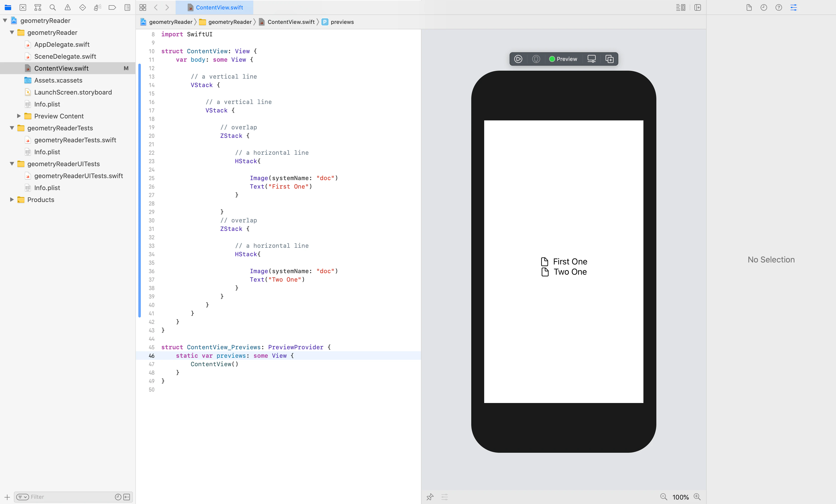Open the Breakpoint navigator
Screen dimensions: 836x504
112,7
